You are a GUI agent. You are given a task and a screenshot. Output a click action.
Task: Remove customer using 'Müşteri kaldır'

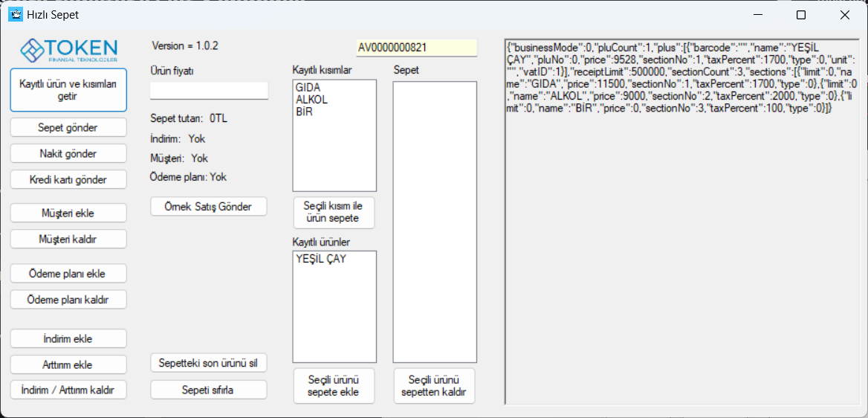pyautogui.click(x=68, y=239)
